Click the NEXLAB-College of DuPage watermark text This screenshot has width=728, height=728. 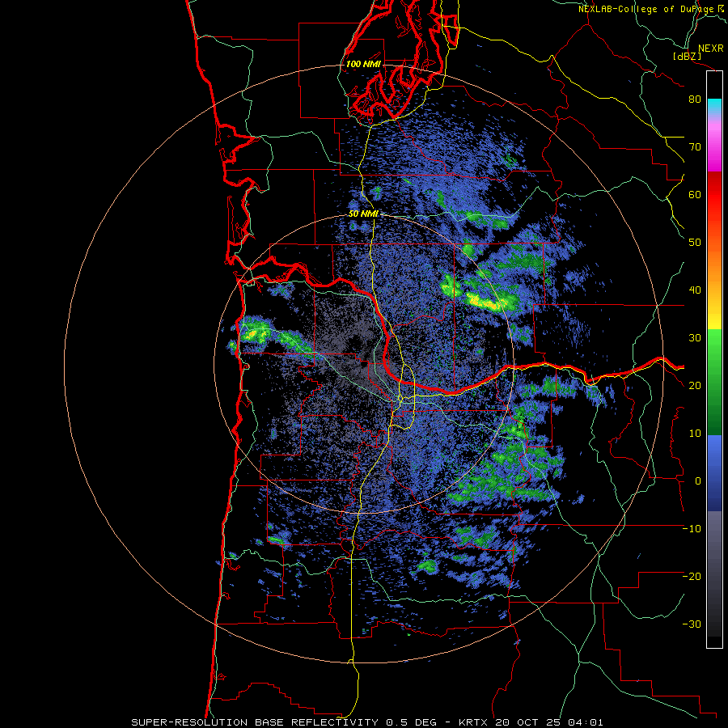click(650, 9)
